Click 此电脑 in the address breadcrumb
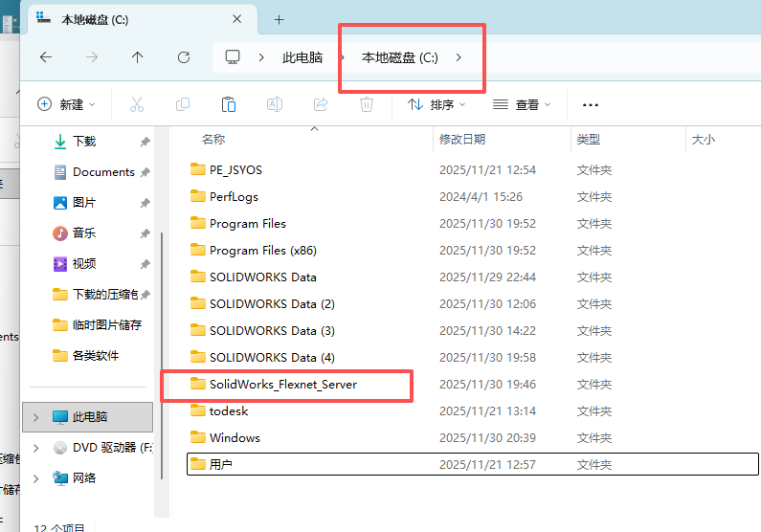The height and width of the screenshot is (532, 761). [302, 57]
